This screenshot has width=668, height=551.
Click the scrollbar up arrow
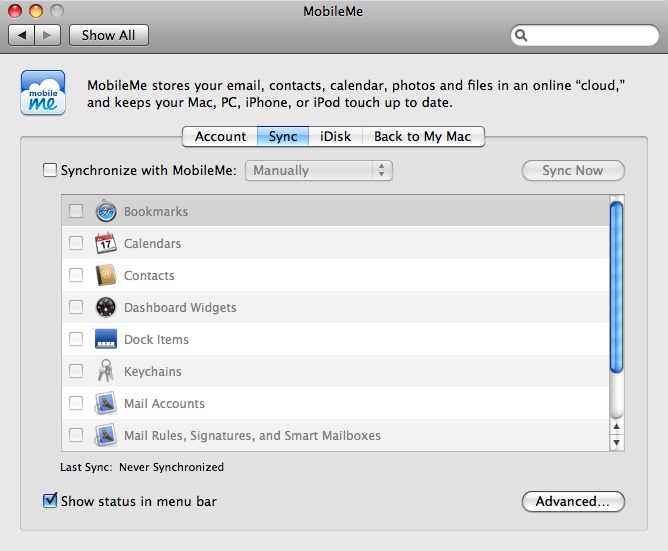coord(616,426)
